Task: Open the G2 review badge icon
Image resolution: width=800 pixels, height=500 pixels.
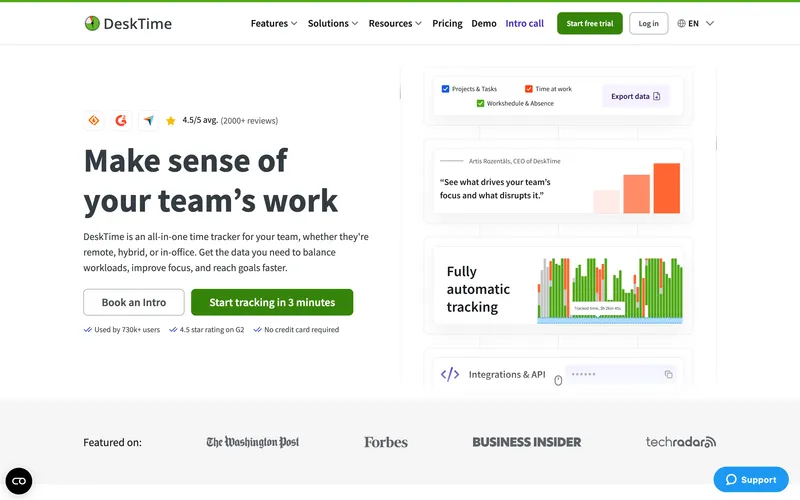Action: pyautogui.click(x=121, y=120)
